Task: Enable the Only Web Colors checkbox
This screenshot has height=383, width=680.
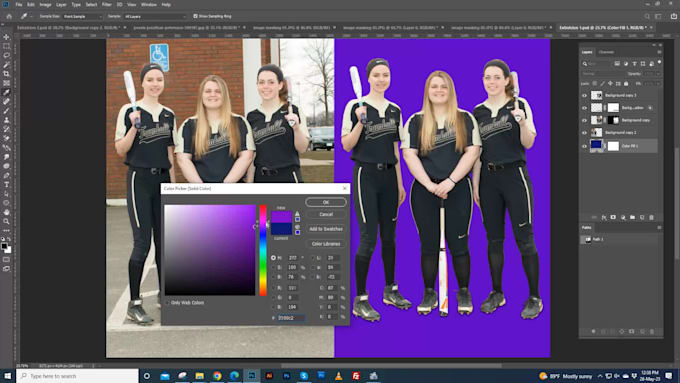Action: (168, 303)
